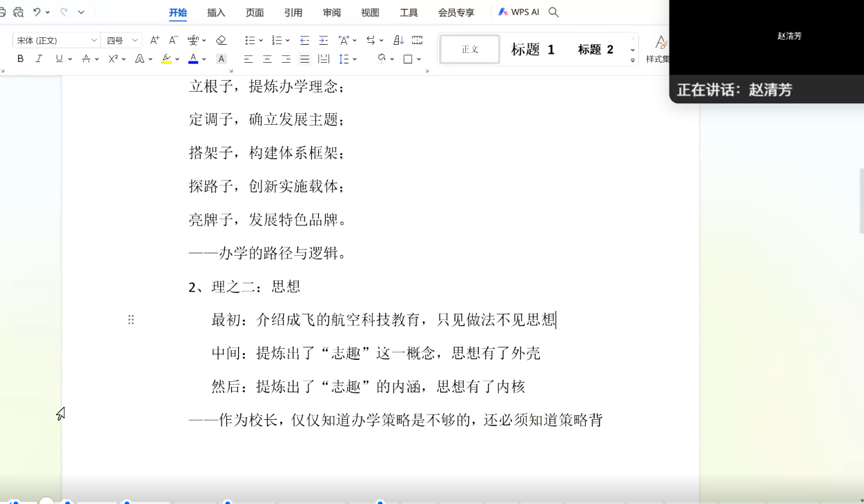
Task: Redo the last undone action
Action: (63, 12)
